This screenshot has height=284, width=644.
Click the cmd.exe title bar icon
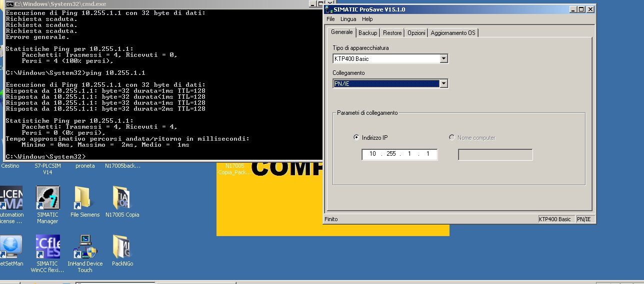pos(9,3)
